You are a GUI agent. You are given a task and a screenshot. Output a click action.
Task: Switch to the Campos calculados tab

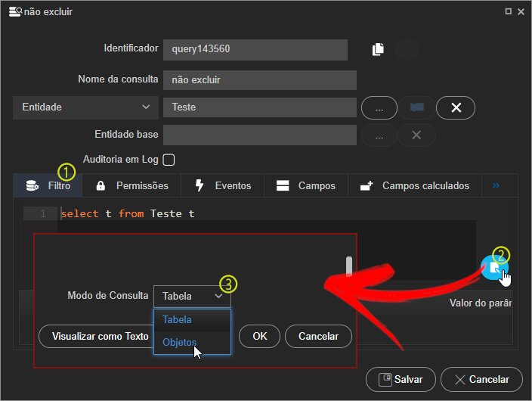point(415,185)
